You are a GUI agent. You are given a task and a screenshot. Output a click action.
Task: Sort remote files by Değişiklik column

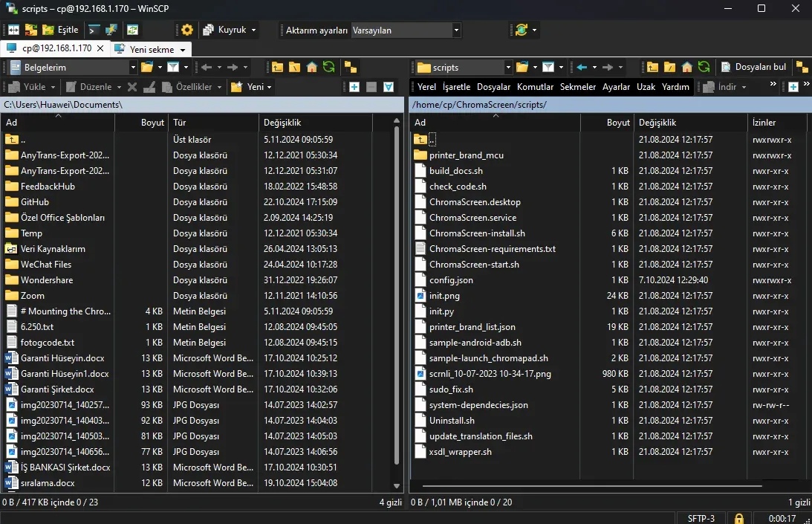tap(689, 123)
